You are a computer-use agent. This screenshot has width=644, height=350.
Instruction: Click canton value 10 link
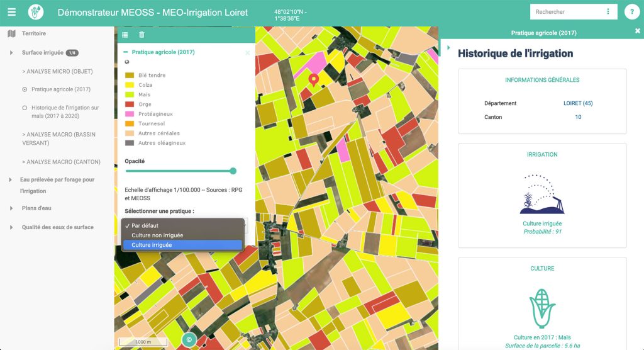coord(578,117)
